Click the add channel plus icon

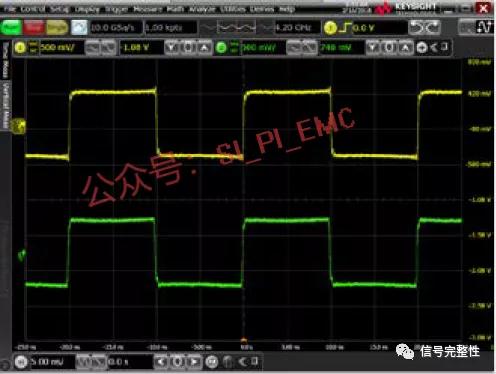pos(422,48)
